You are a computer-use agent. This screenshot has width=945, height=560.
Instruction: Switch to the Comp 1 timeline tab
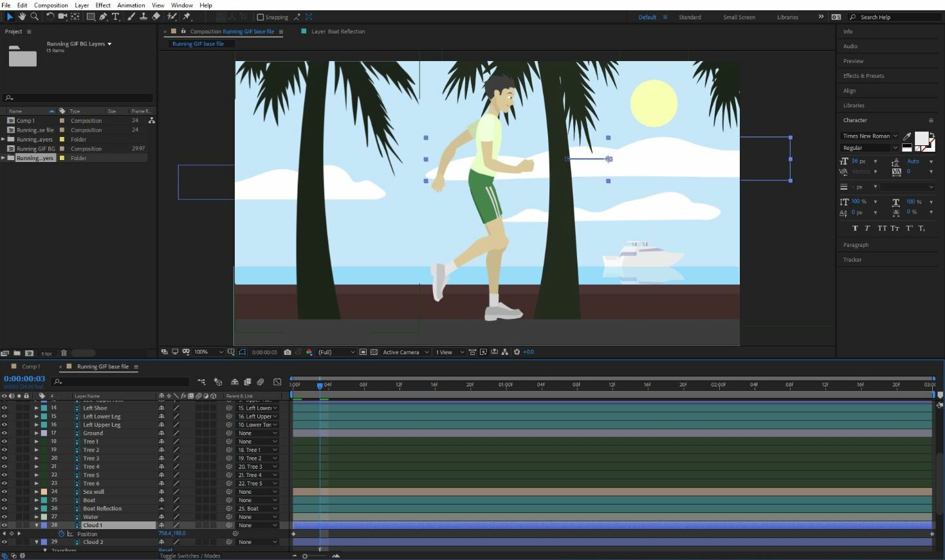point(30,366)
